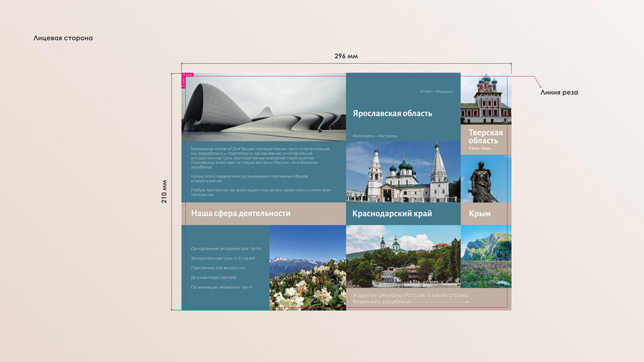Image resolution: width=644 pixels, height=362 pixels.
Task: Click the Линия реза annotation label
Action: coord(559,93)
